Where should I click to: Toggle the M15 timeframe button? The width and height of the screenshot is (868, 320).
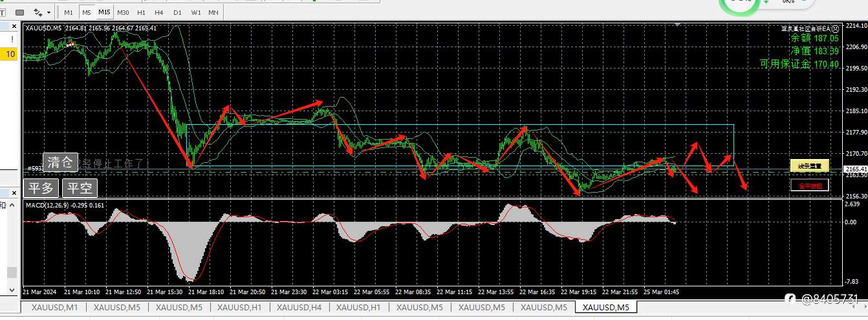tap(104, 12)
